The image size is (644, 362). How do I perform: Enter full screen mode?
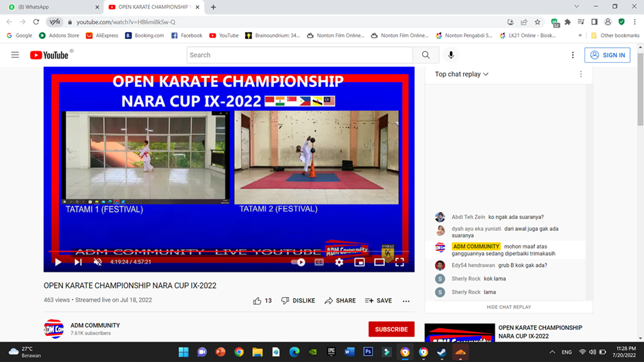coord(399,262)
